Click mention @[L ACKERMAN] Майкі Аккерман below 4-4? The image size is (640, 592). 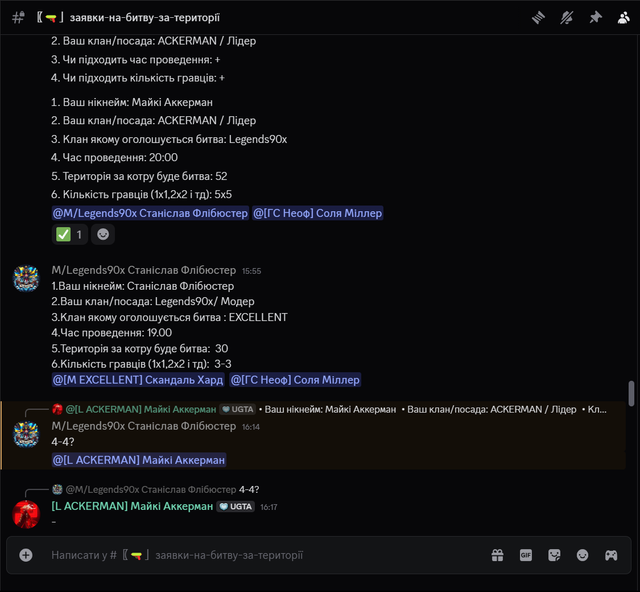click(x=139, y=460)
